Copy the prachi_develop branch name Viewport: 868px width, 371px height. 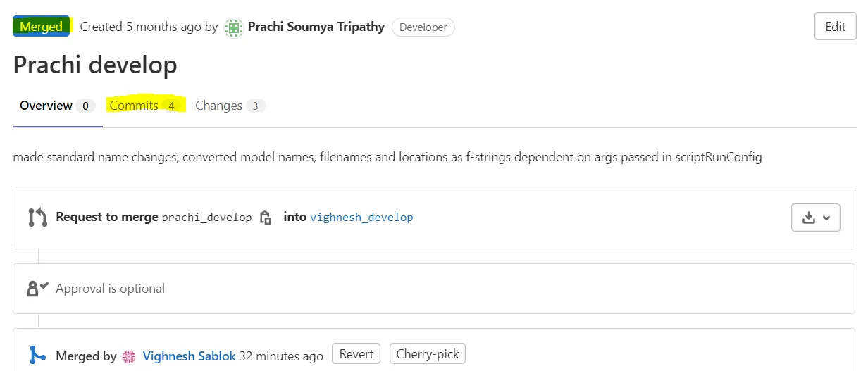point(266,218)
